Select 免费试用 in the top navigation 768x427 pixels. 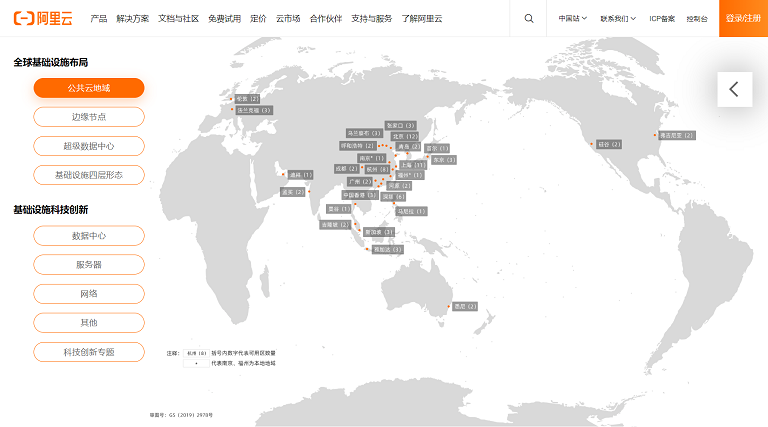[x=224, y=19]
